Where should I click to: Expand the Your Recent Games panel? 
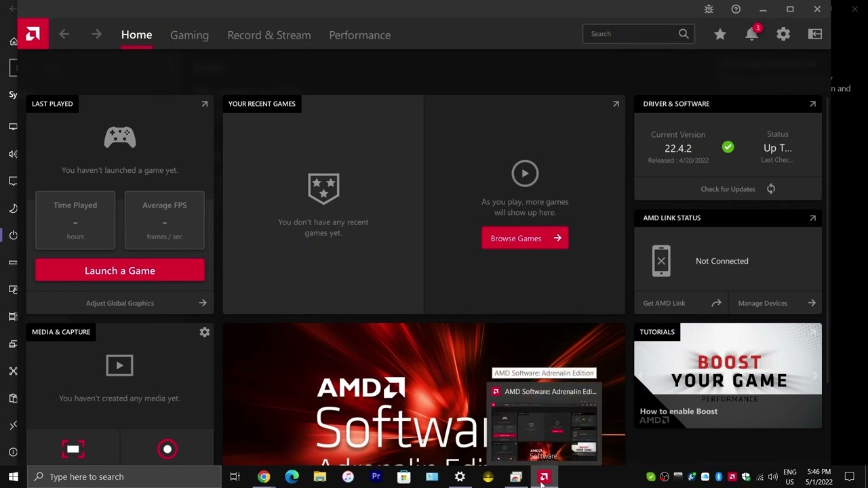[616, 104]
